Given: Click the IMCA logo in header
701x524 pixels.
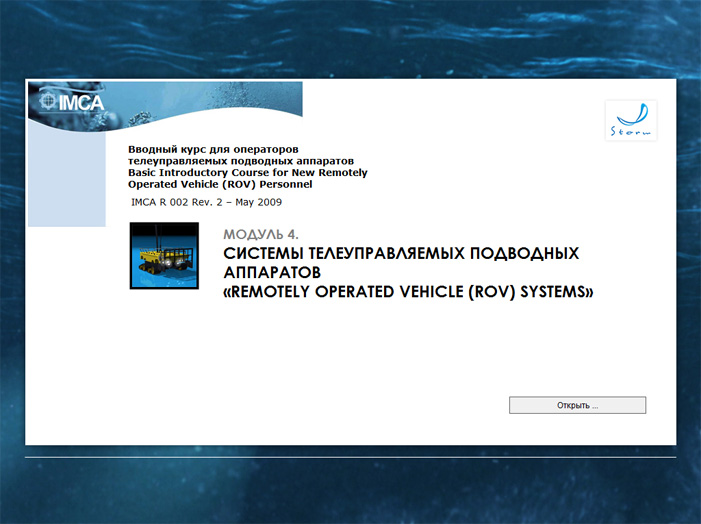Looking at the screenshot, I should [x=72, y=102].
